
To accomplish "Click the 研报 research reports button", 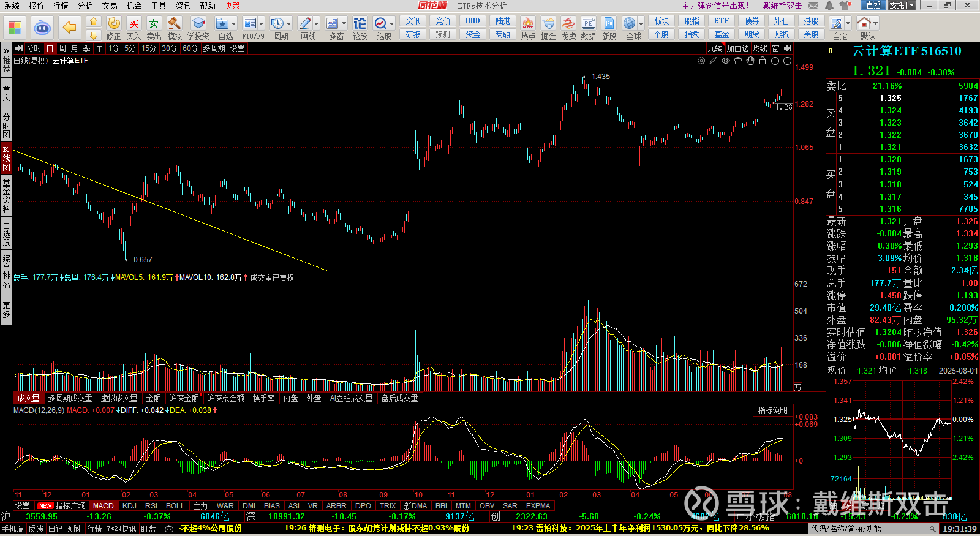I will [413, 34].
